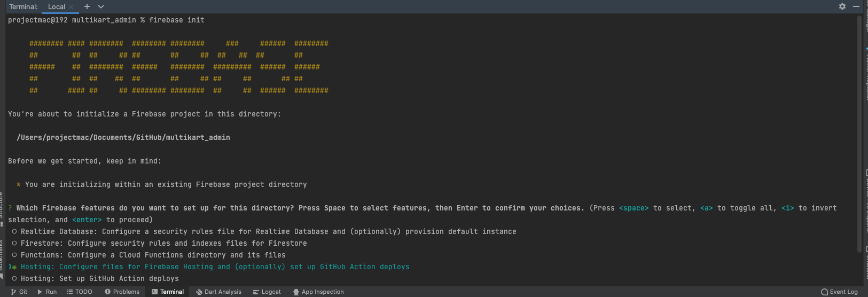The width and height of the screenshot is (868, 297).
Task: Close the Local terminal tab
Action: (71, 7)
